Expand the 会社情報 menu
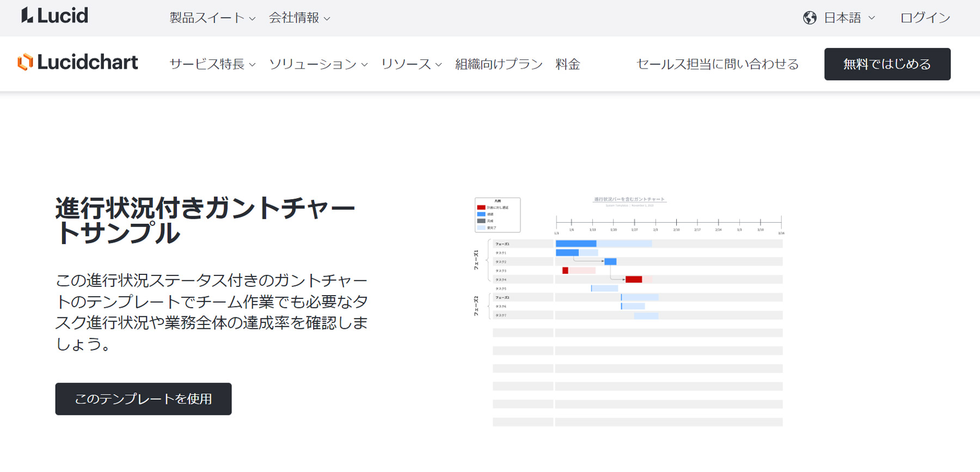The height and width of the screenshot is (472, 980). (x=299, y=18)
